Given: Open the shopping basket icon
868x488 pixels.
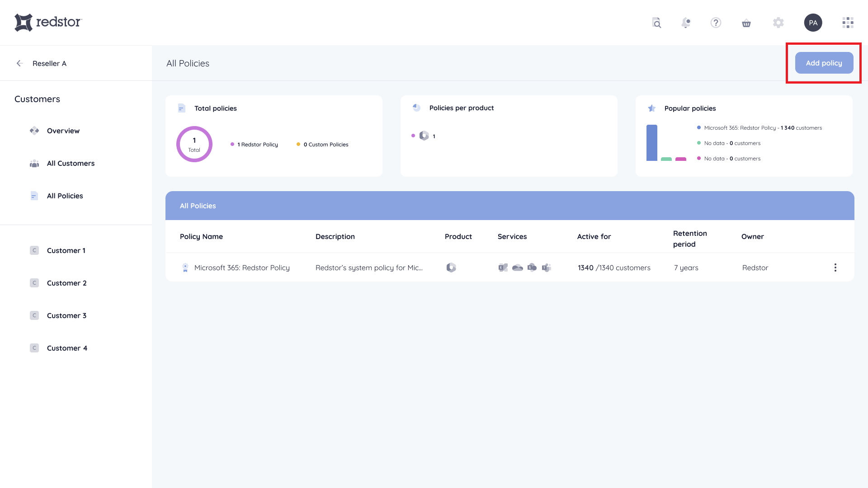Looking at the screenshot, I should (746, 23).
